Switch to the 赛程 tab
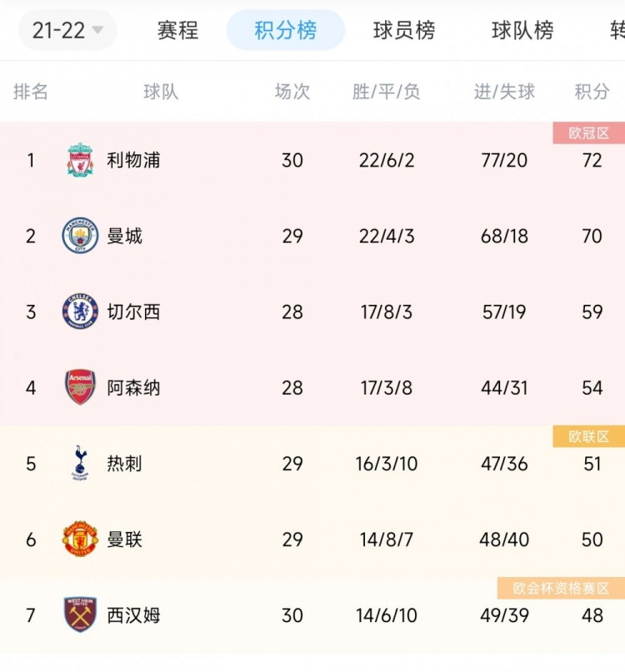 click(x=177, y=30)
